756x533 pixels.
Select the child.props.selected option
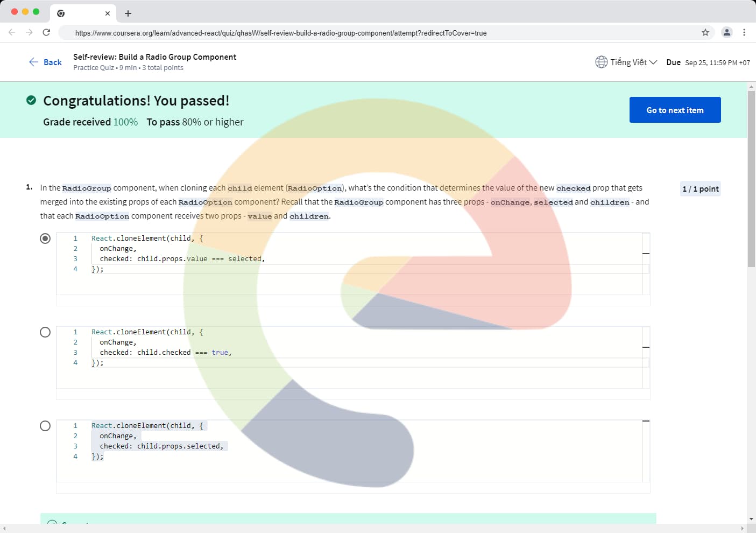click(x=45, y=426)
